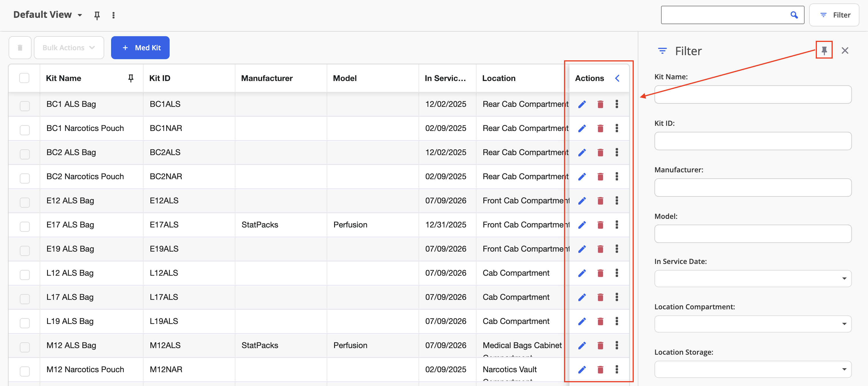Edit the BC1 Narcotics Pouch row

point(582,128)
